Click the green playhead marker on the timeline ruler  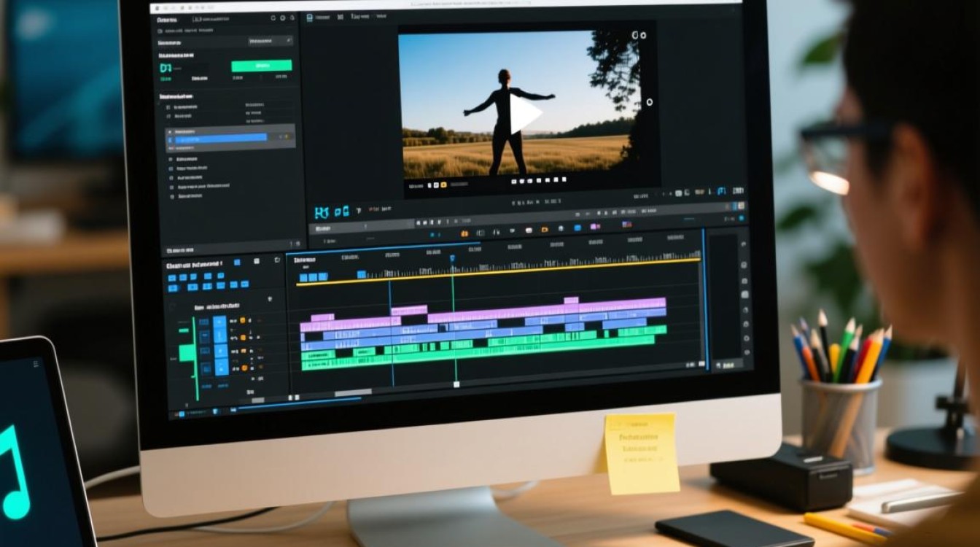coord(452,258)
